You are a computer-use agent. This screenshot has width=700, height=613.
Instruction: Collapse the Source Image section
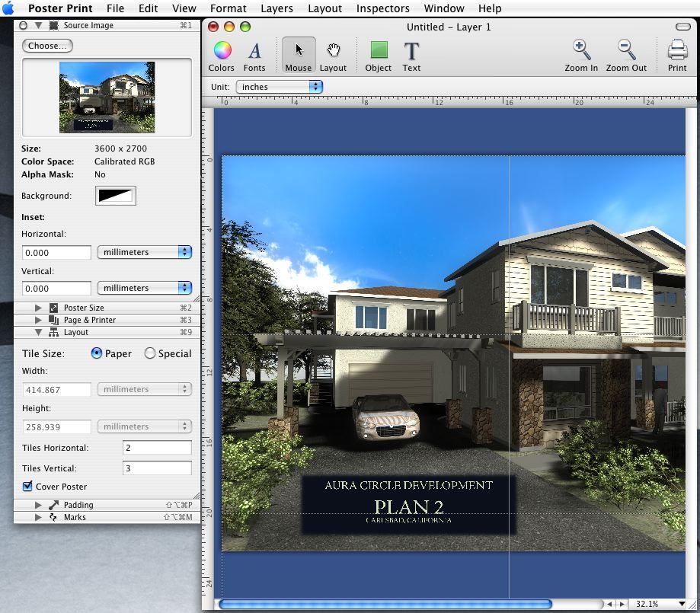click(38, 25)
